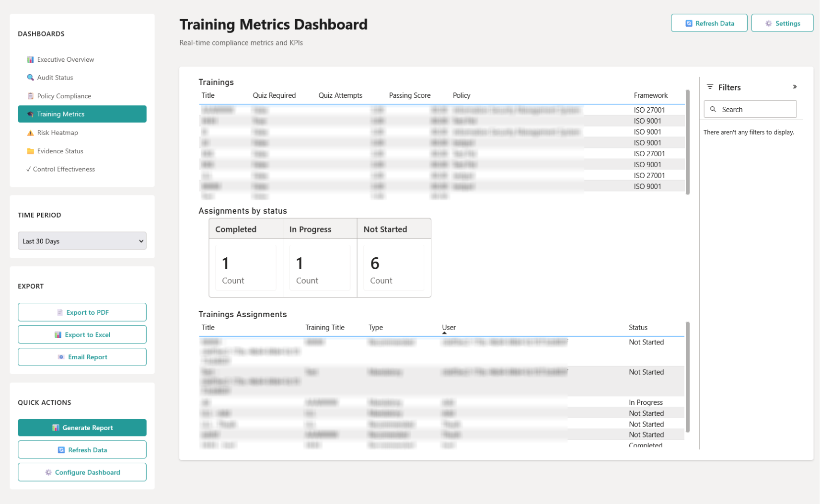Click first ISO 27001 framework cell
This screenshot has width=820, height=504.
(x=649, y=110)
